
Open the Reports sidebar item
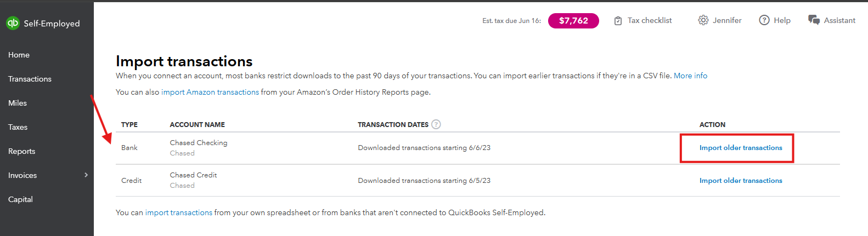pos(22,151)
